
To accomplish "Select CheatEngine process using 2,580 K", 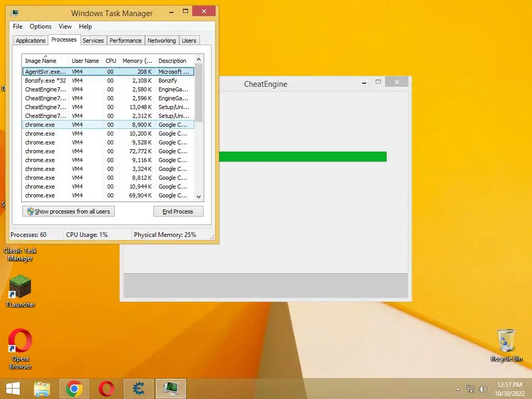I will point(108,89).
